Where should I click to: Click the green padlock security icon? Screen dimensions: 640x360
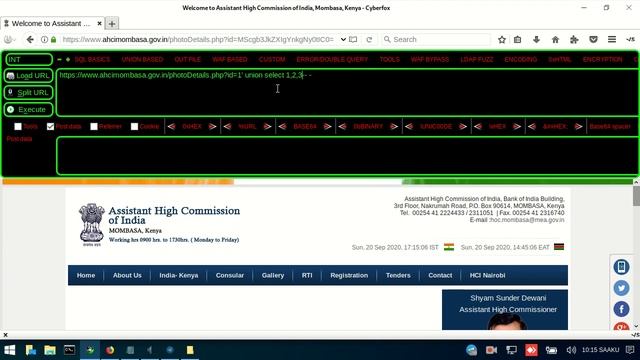53,40
